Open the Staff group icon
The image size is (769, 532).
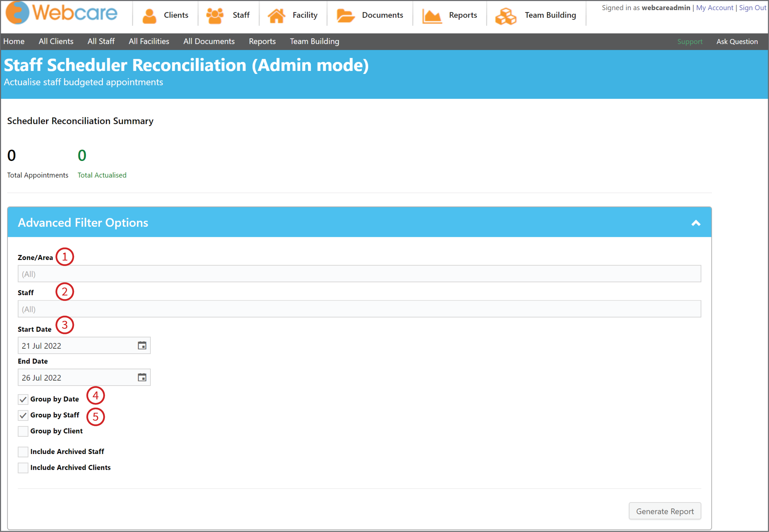click(215, 16)
